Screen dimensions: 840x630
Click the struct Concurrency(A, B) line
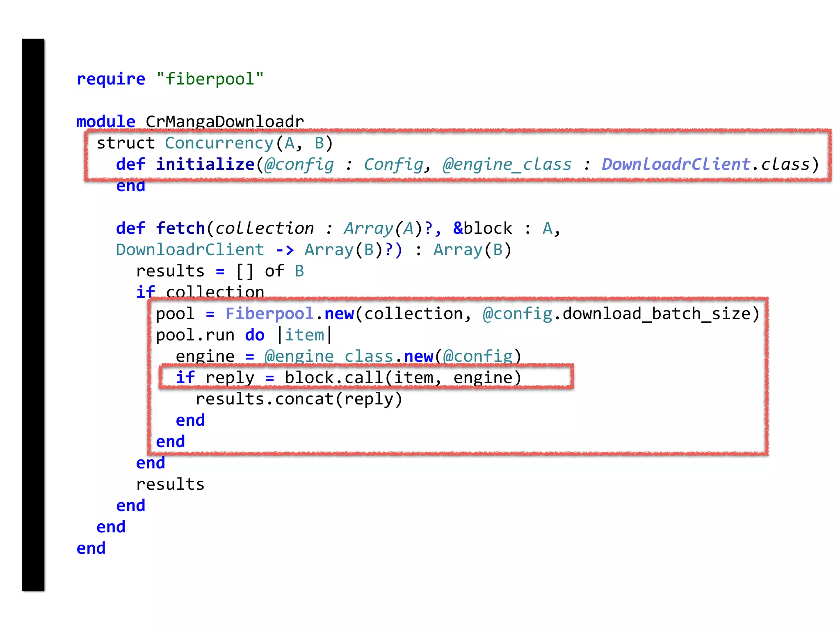pos(215,143)
